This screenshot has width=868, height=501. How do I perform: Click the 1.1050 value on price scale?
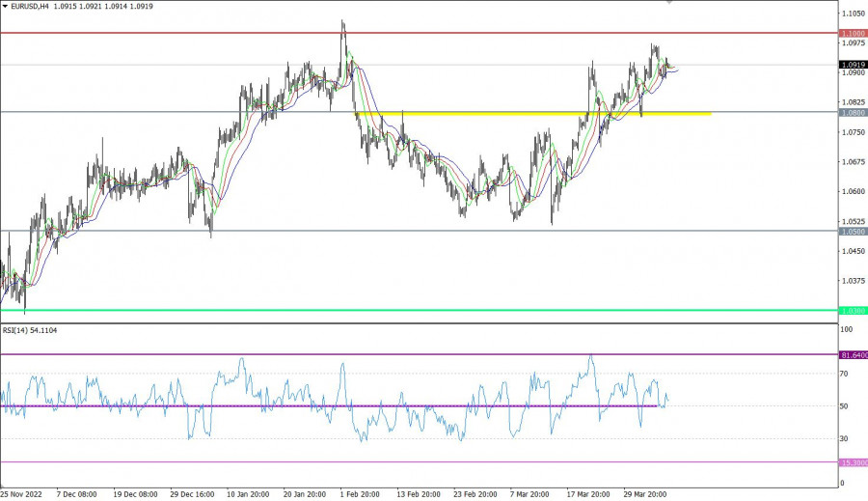[853, 14]
